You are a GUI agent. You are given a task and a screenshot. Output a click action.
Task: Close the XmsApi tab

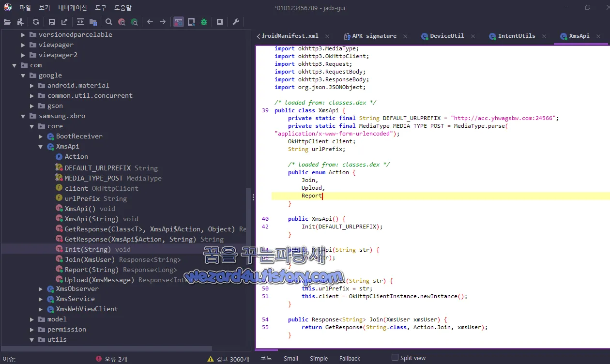pos(599,36)
